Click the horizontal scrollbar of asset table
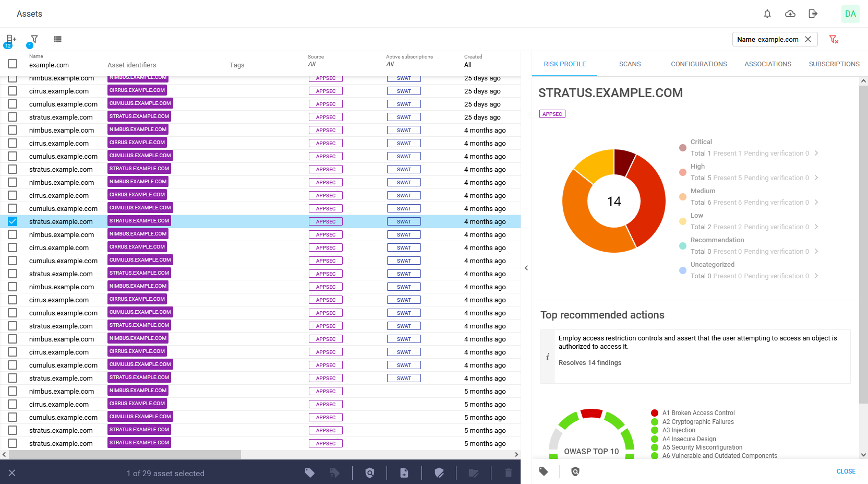The width and height of the screenshot is (868, 484). click(x=125, y=454)
